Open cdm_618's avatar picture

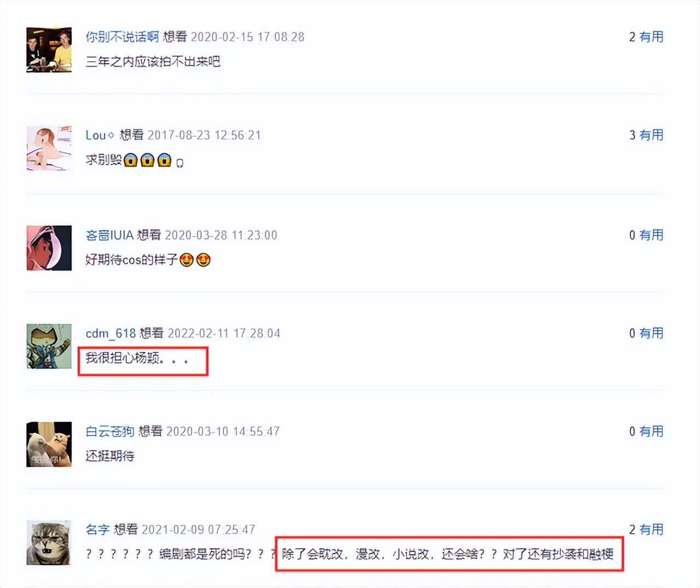coord(49,346)
